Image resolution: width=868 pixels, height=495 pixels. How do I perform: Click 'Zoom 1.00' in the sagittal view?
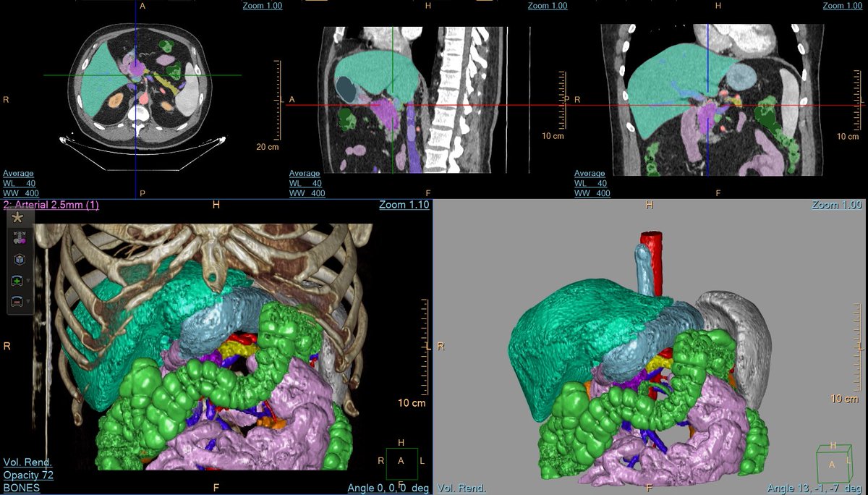point(548,6)
